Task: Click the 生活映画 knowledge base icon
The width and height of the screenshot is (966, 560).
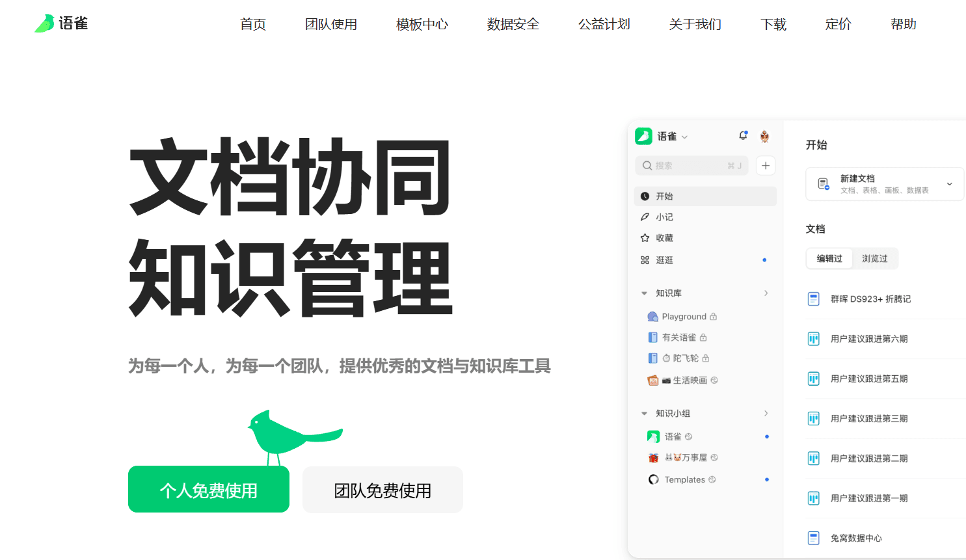Action: pos(653,380)
